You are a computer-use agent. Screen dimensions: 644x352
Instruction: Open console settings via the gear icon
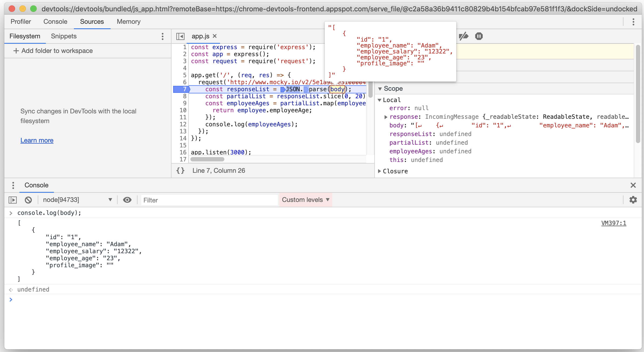click(633, 200)
